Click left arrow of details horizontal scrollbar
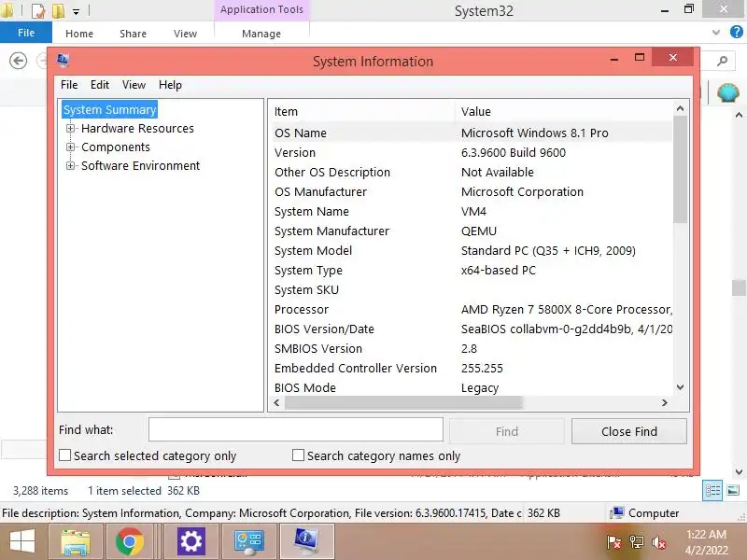 [276, 403]
